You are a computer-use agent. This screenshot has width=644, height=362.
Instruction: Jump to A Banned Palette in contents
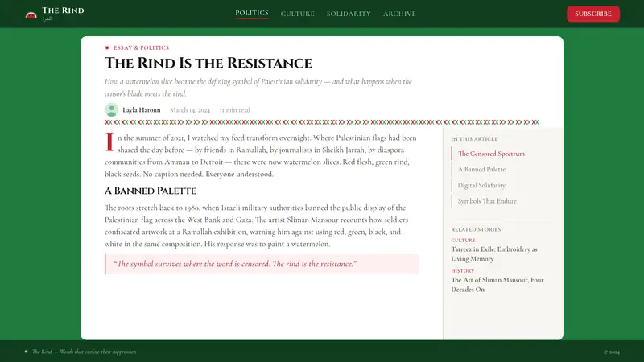(x=481, y=169)
